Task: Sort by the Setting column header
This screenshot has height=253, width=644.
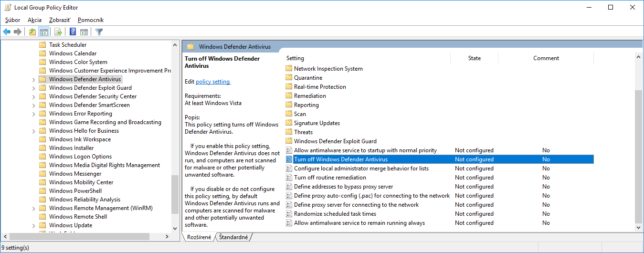Action: point(367,58)
